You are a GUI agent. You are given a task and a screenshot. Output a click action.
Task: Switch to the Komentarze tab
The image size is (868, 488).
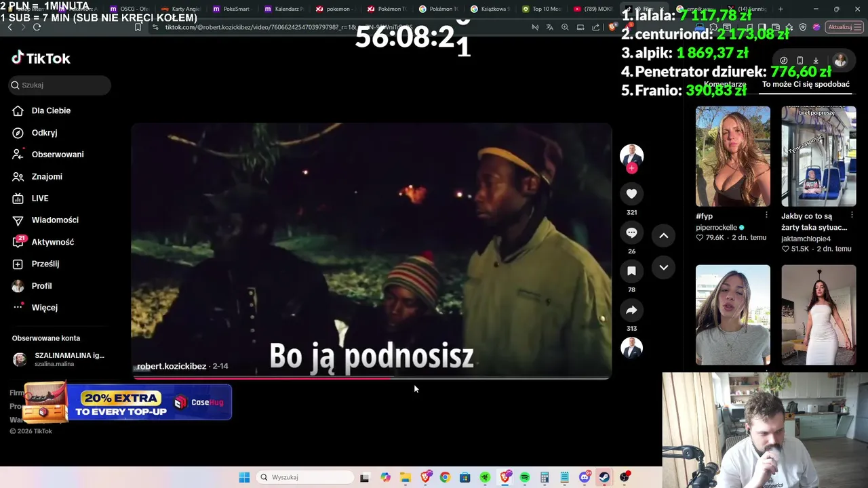coord(725,85)
